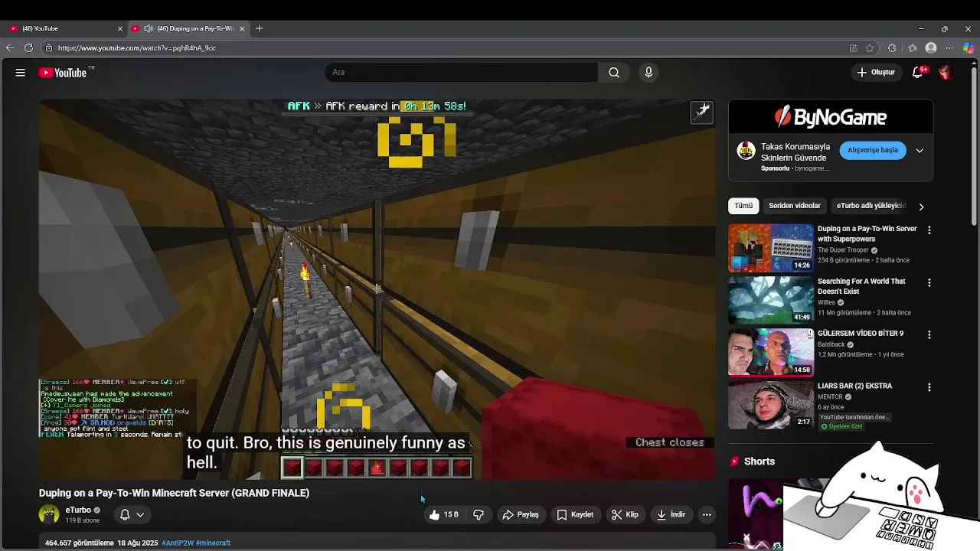Open Duping with Superpowers video thumbnail

point(771,248)
